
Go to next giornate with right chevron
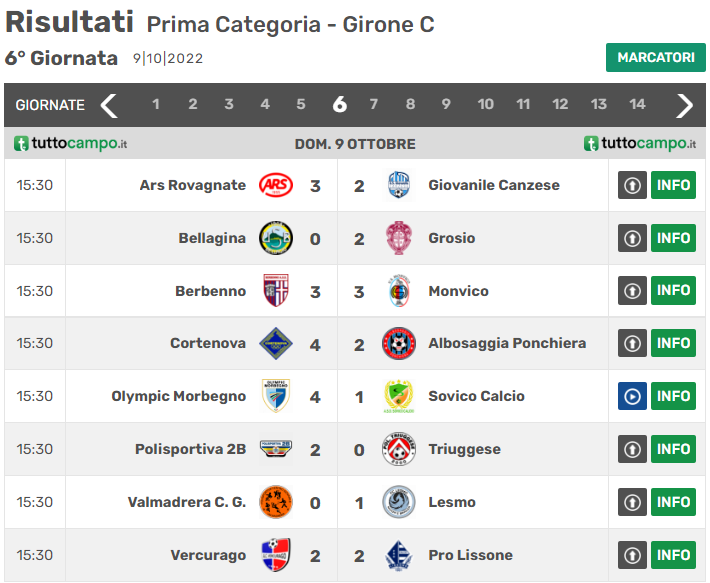(x=685, y=105)
